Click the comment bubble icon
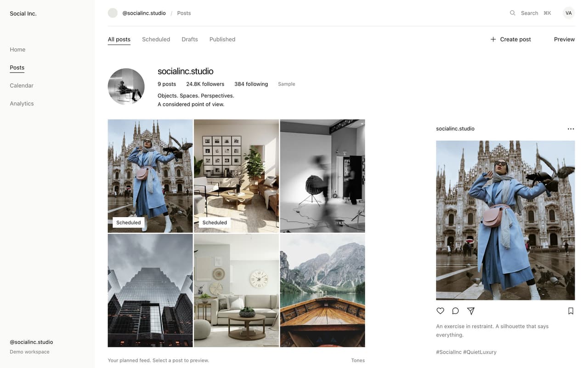Image resolution: width=588 pixels, height=368 pixels. [x=455, y=311]
